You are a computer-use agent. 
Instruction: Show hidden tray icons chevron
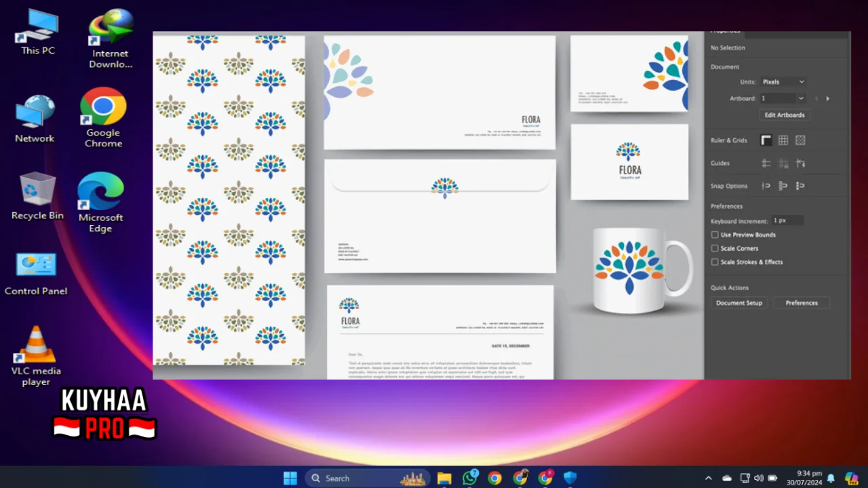click(708, 478)
